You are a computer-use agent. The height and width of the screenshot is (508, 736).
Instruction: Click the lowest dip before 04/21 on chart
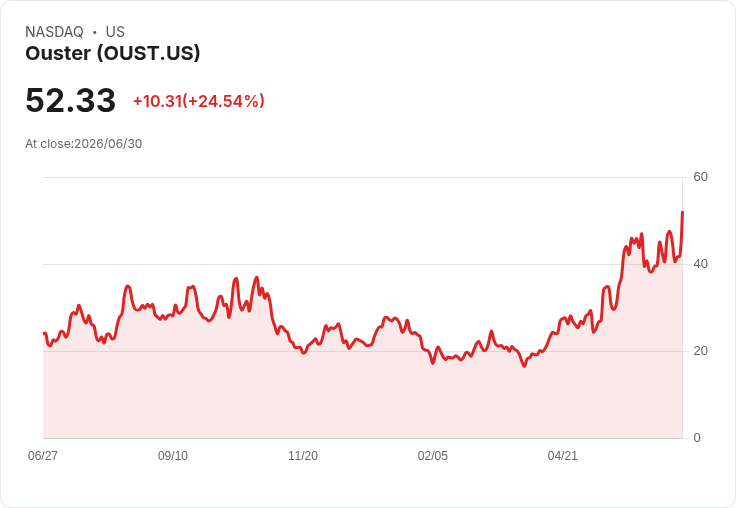point(524,366)
